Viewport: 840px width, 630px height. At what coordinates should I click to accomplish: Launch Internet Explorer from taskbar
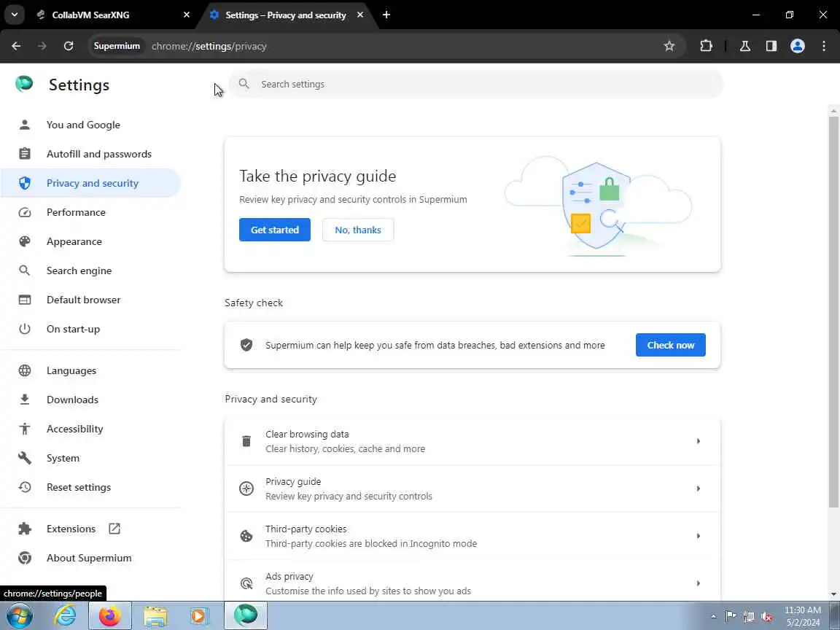[x=66, y=615]
